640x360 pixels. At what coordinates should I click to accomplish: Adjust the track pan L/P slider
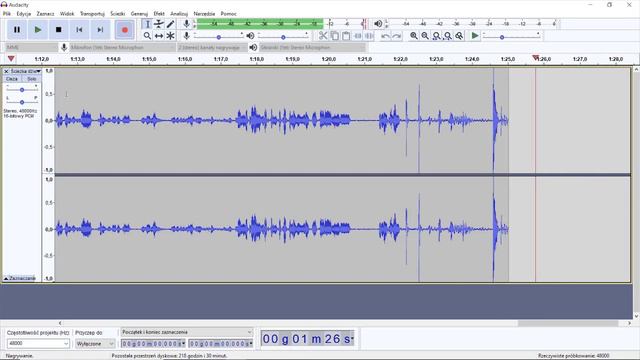point(22,102)
